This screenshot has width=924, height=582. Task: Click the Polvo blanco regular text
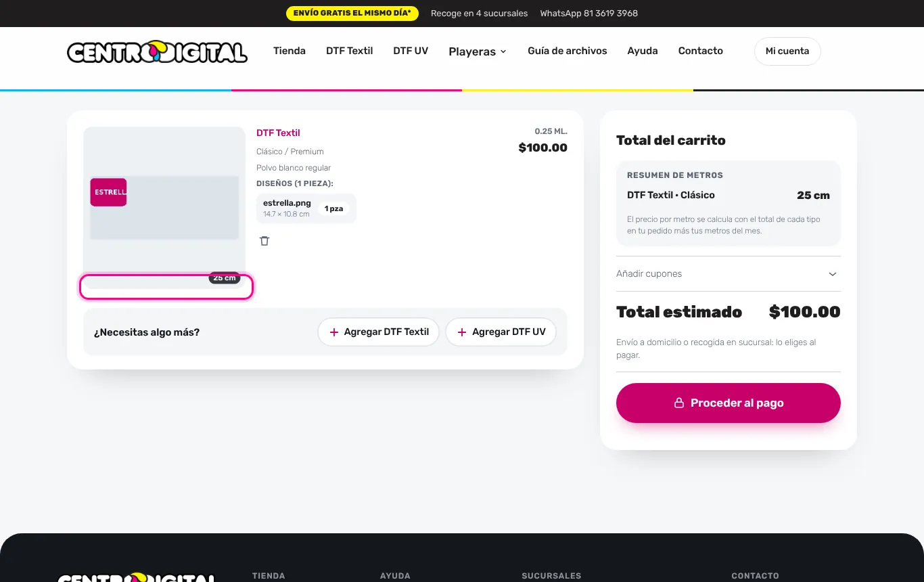[x=294, y=168]
